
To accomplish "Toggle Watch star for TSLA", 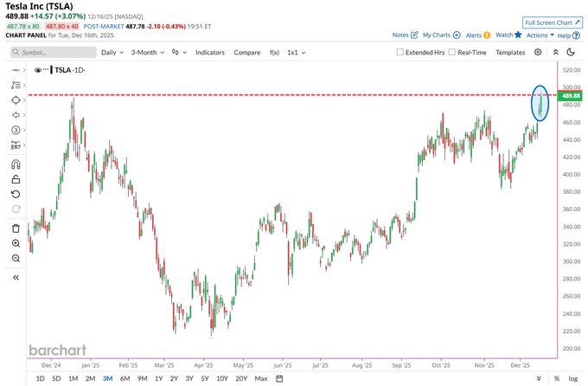I will click(x=518, y=35).
